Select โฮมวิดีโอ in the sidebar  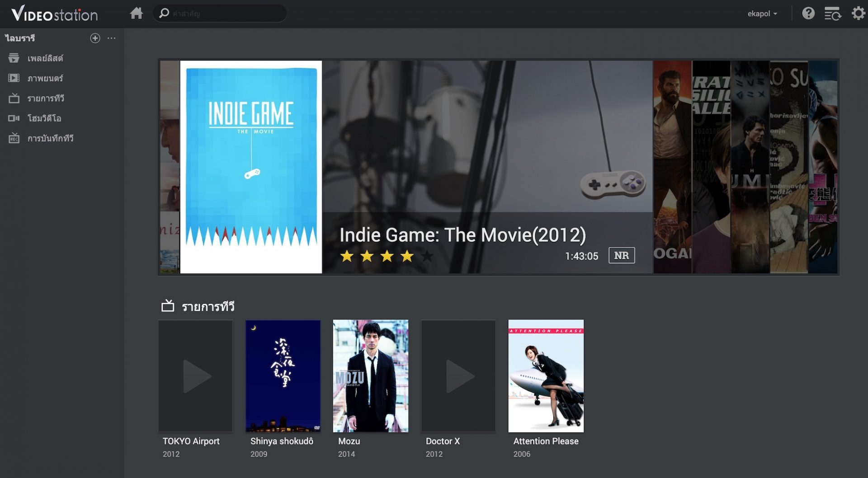pyautogui.click(x=44, y=118)
